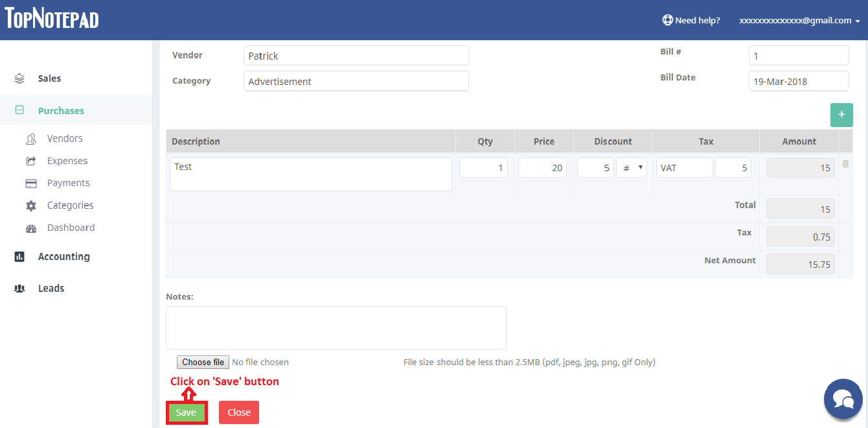Click the Net Amount label
Screen dimensions: 868x428
tap(730, 260)
